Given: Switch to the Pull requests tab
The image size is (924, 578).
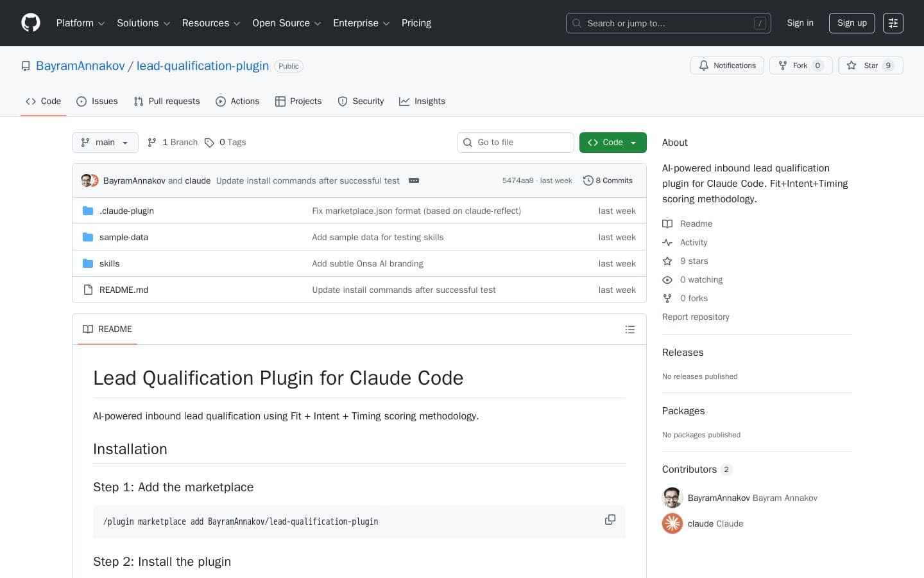Looking at the screenshot, I should pos(166,101).
